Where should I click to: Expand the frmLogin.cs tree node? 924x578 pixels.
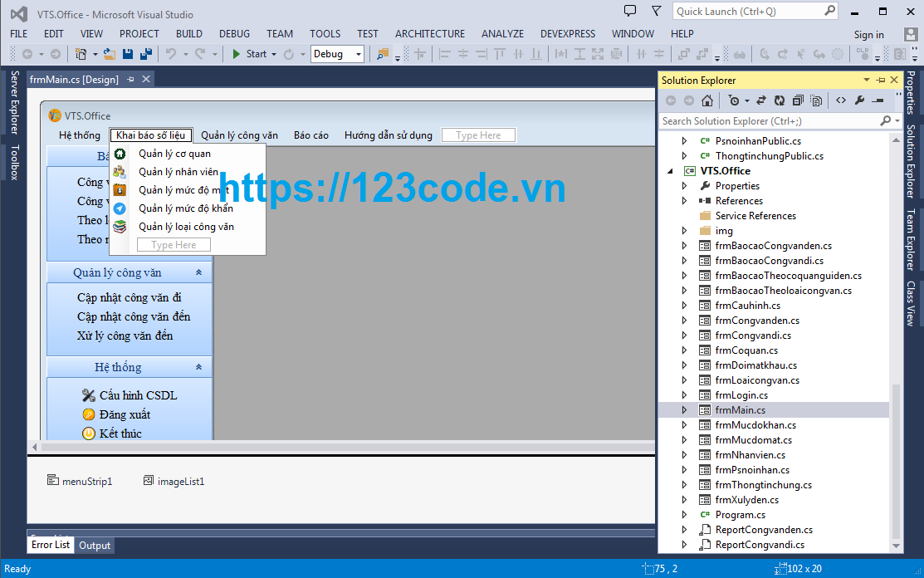coord(684,394)
